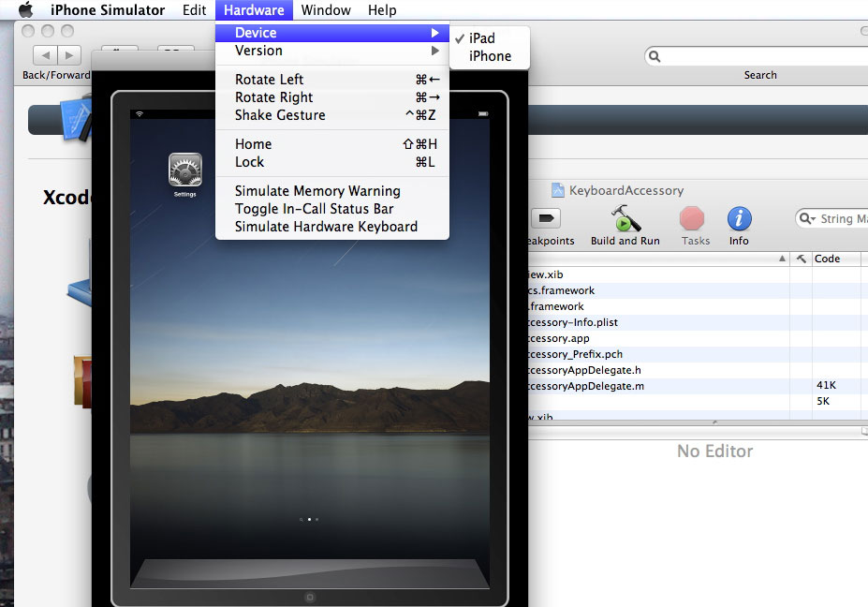Choose Rotate Left from Hardware menu
This screenshot has height=607, width=868.
pos(332,80)
